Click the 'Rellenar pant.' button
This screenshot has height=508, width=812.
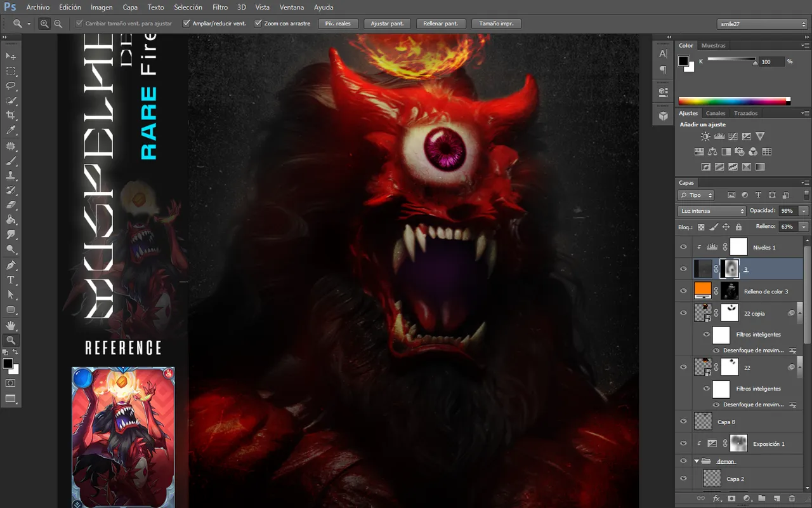[x=441, y=23]
